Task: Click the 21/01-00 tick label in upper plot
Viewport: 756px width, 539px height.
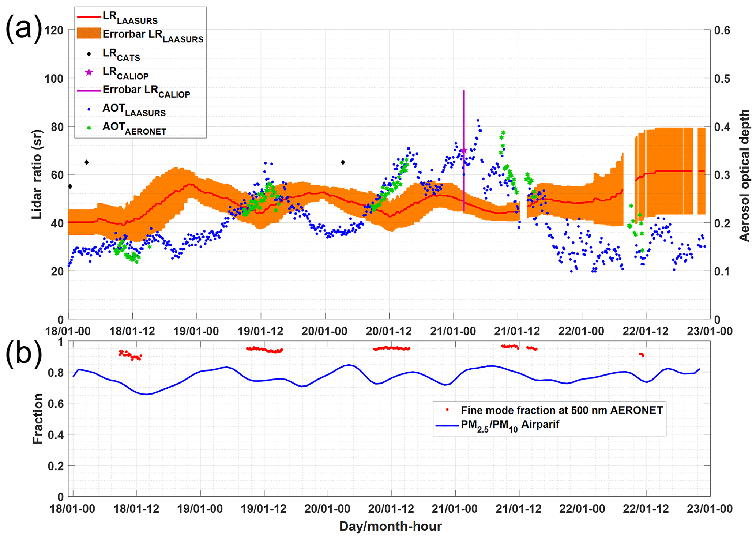Action: tap(453, 331)
